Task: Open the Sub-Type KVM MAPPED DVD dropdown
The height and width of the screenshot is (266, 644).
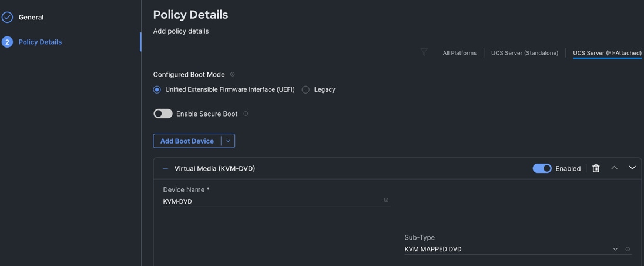Action: coord(510,249)
